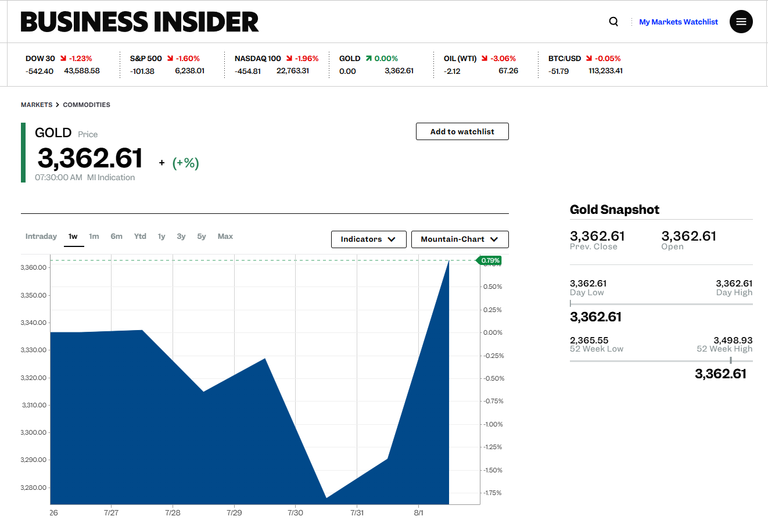This screenshot has width=768, height=530.
Task: Click the Business Insider logo
Action: point(139,22)
